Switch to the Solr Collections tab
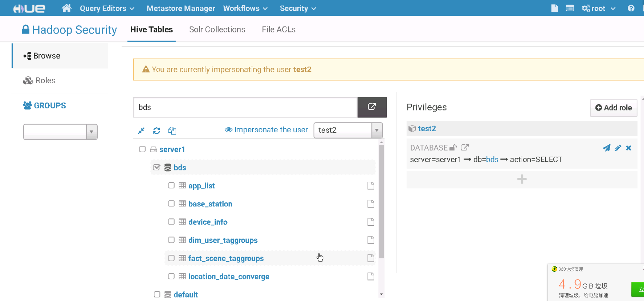The height and width of the screenshot is (301, 644). coord(217,30)
